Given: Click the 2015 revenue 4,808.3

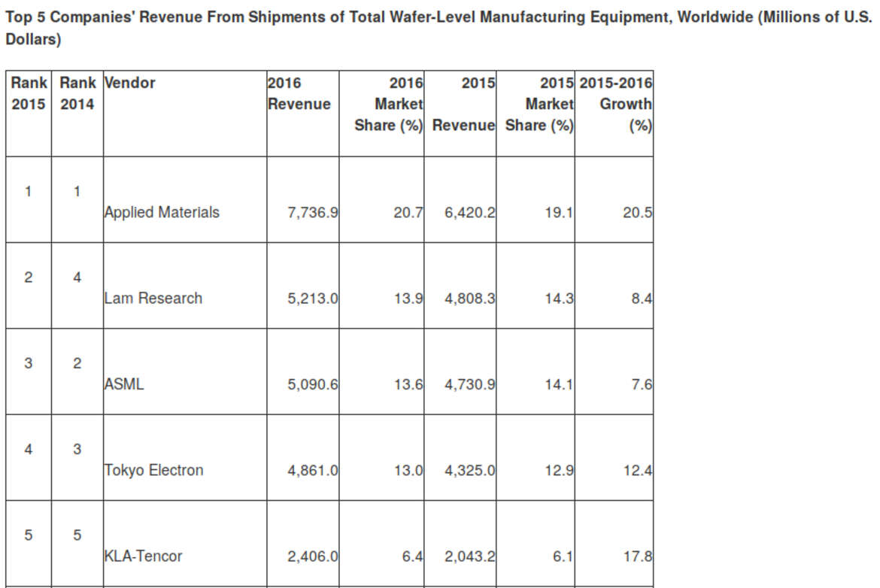Looking at the screenshot, I should 470,299.
